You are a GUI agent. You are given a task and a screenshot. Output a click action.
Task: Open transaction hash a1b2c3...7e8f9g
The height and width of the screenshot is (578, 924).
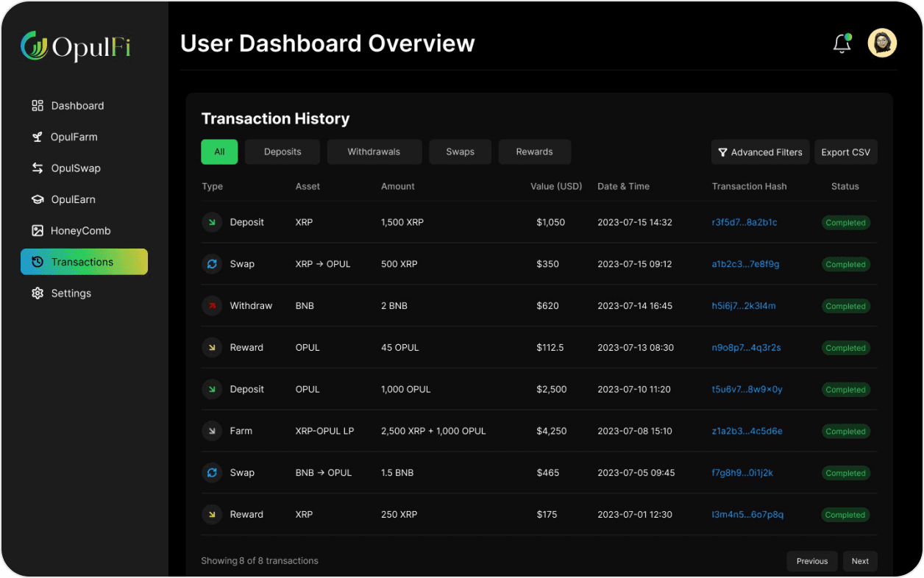(x=745, y=264)
